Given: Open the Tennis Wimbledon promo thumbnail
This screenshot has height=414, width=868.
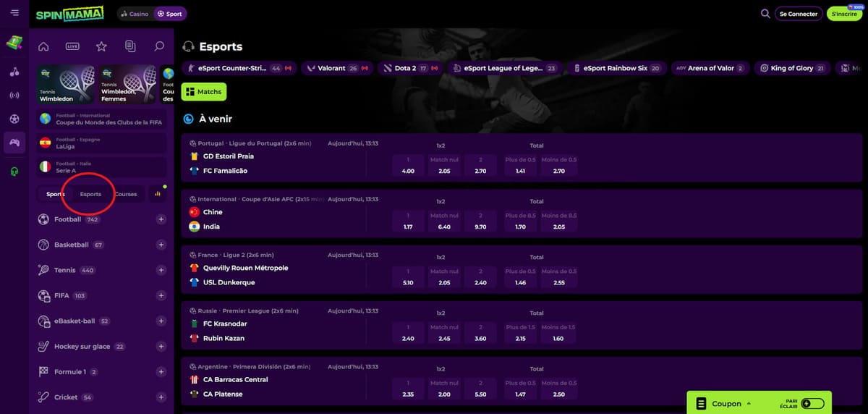Looking at the screenshot, I should (x=66, y=85).
